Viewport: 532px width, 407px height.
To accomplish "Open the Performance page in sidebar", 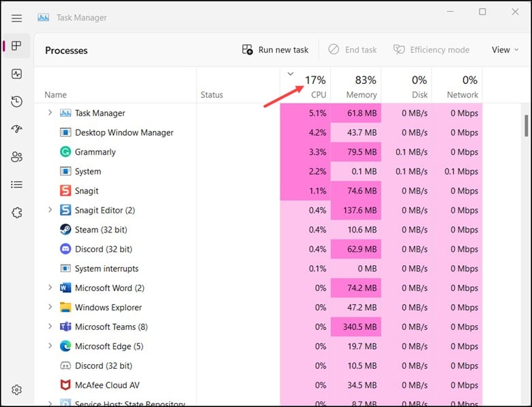I will [x=17, y=74].
